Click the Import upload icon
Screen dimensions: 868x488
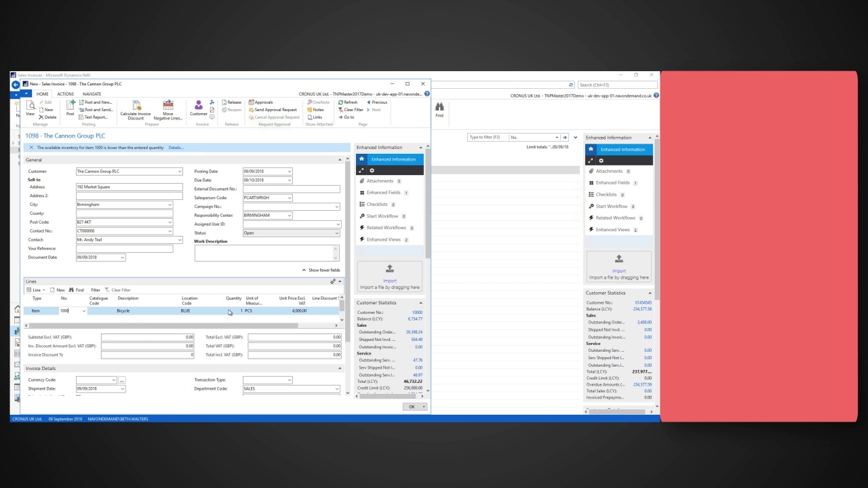click(x=390, y=269)
